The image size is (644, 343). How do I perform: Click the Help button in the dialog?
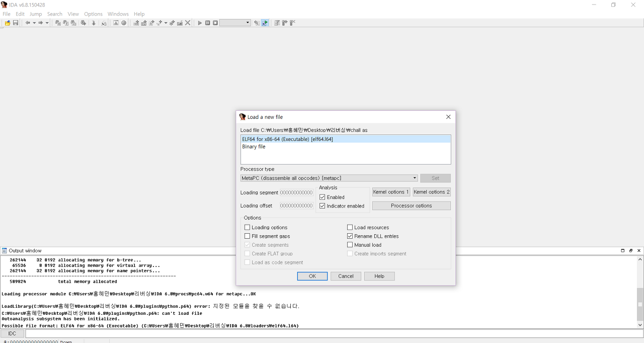click(379, 276)
